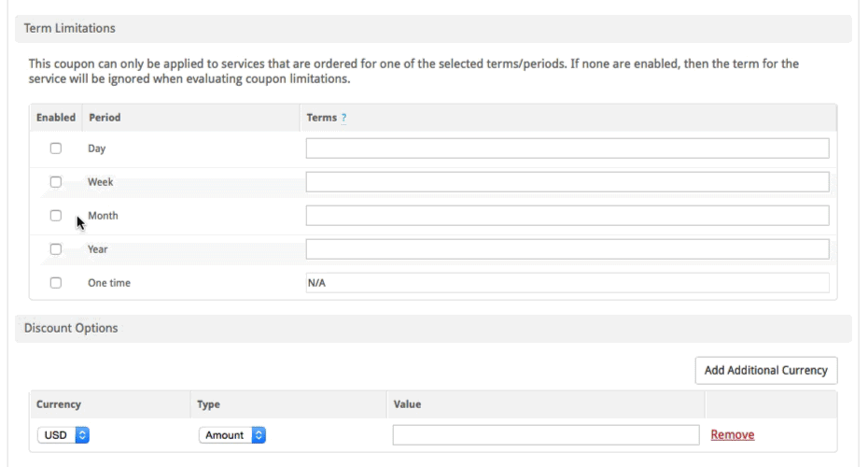Enable the Day period checkbox
The width and height of the screenshot is (868, 467).
coord(56,149)
